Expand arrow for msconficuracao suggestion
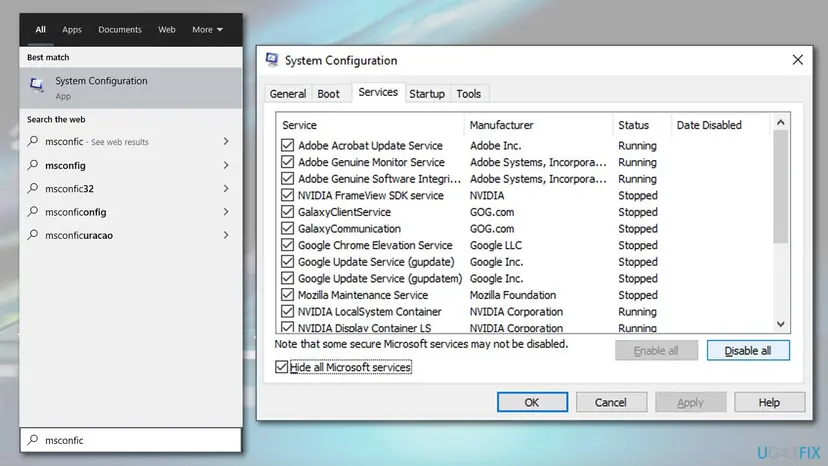Image resolution: width=828 pixels, height=466 pixels. (x=226, y=235)
